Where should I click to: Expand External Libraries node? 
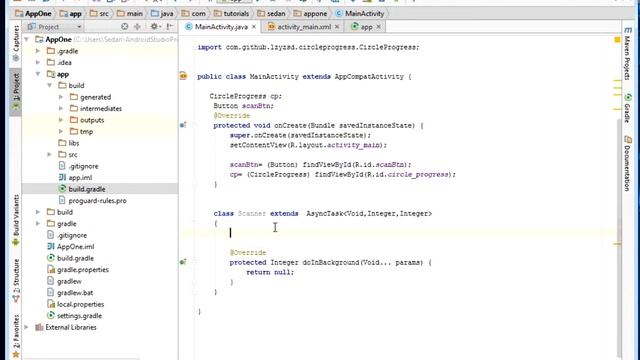tap(27, 327)
